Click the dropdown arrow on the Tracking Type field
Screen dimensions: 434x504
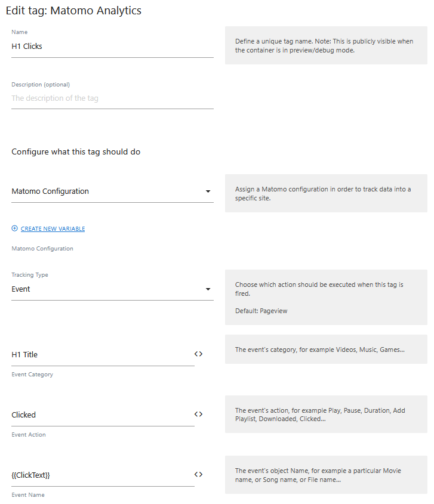208,289
